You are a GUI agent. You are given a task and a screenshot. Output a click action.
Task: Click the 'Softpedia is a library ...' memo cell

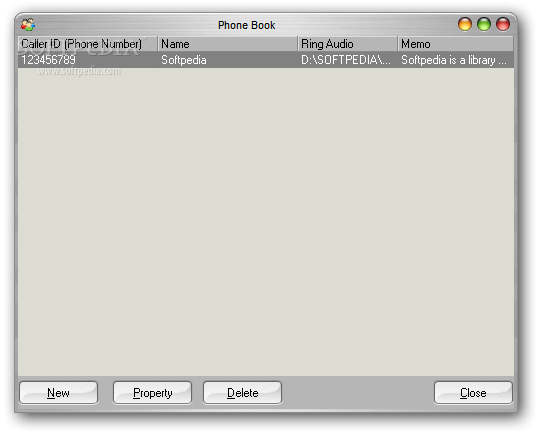[454, 60]
